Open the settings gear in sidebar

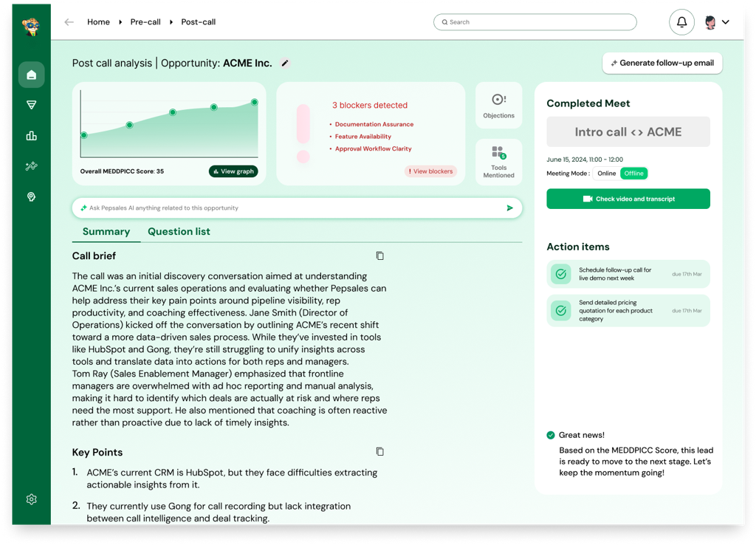(31, 499)
